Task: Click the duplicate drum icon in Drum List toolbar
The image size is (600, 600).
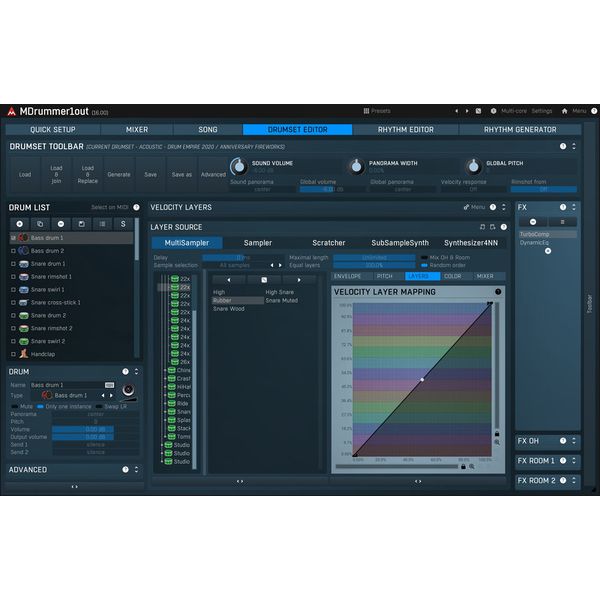Action: pyautogui.click(x=40, y=224)
